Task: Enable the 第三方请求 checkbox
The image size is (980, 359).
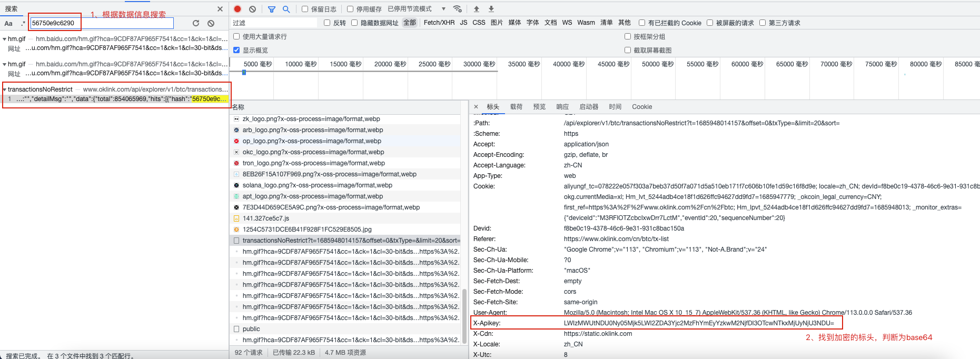Action: (763, 23)
